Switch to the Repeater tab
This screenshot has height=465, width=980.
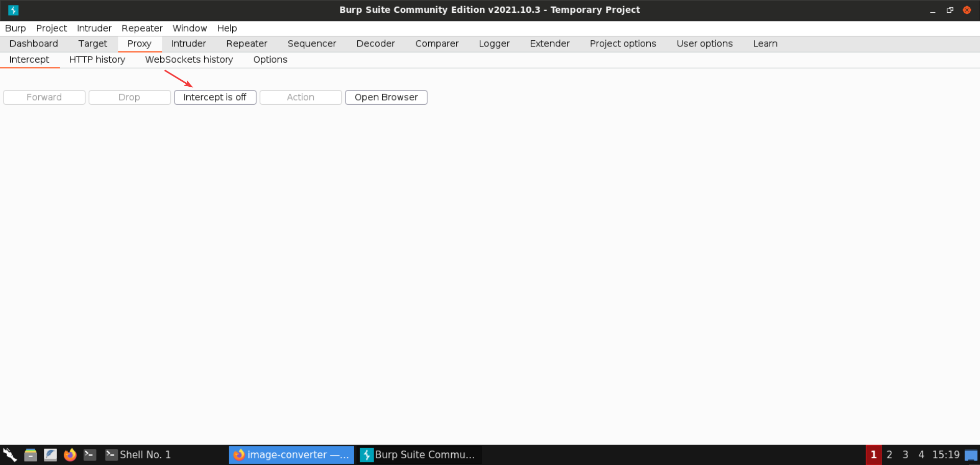pyautogui.click(x=247, y=44)
